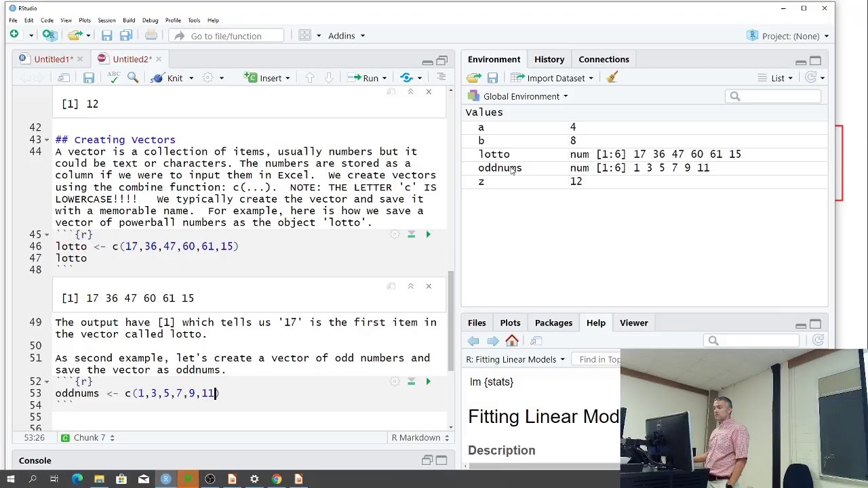Open chunk options gear for chunk 52
This screenshot has width=868, height=488.
[395, 382]
